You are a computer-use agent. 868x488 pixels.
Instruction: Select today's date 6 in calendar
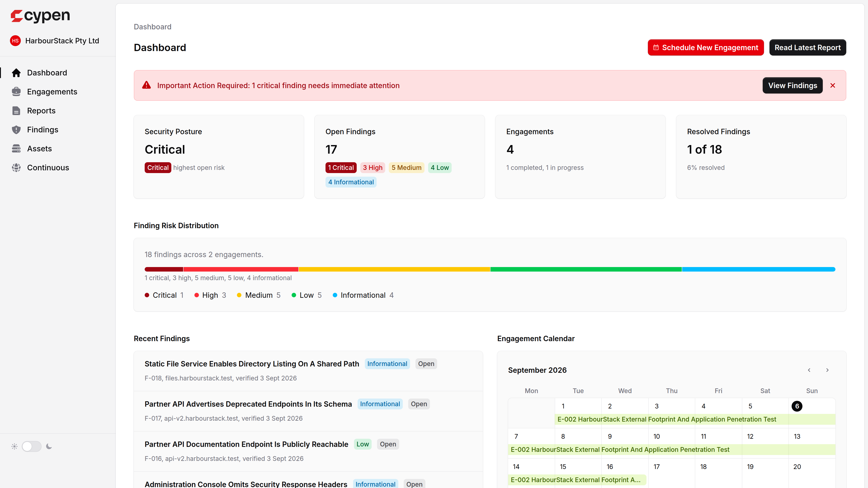pos(797,406)
